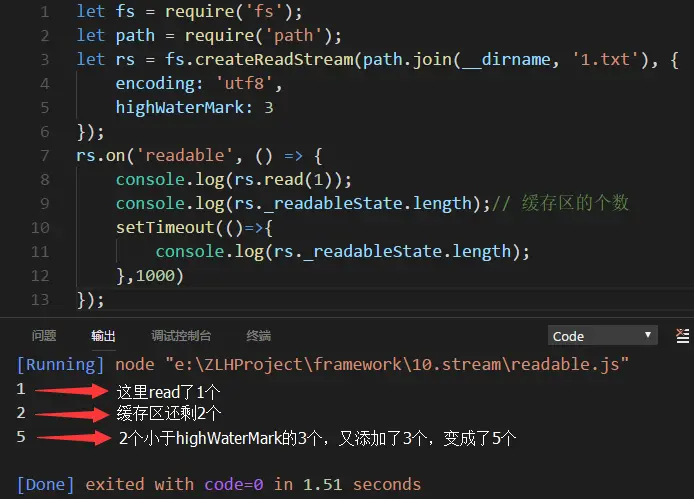Clear output with the panel clear icon
The height and width of the screenshot is (499, 694).
[x=683, y=336]
